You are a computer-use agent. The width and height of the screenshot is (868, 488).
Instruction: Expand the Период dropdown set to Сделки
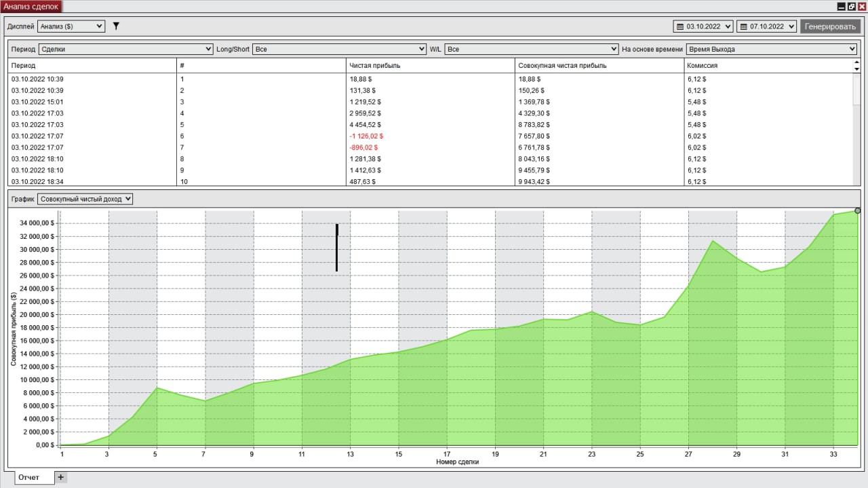pos(125,49)
